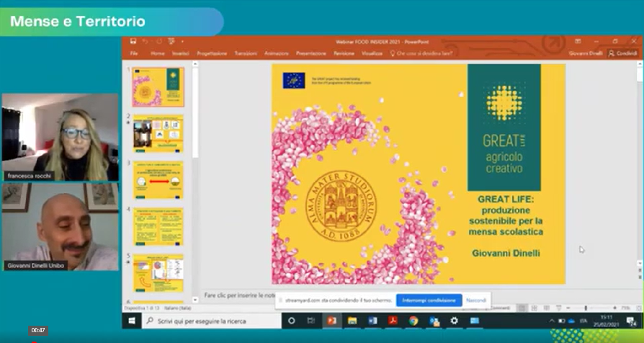Switch to the Visualizza ribbon tab
This screenshot has height=343, width=644.
coord(372,53)
